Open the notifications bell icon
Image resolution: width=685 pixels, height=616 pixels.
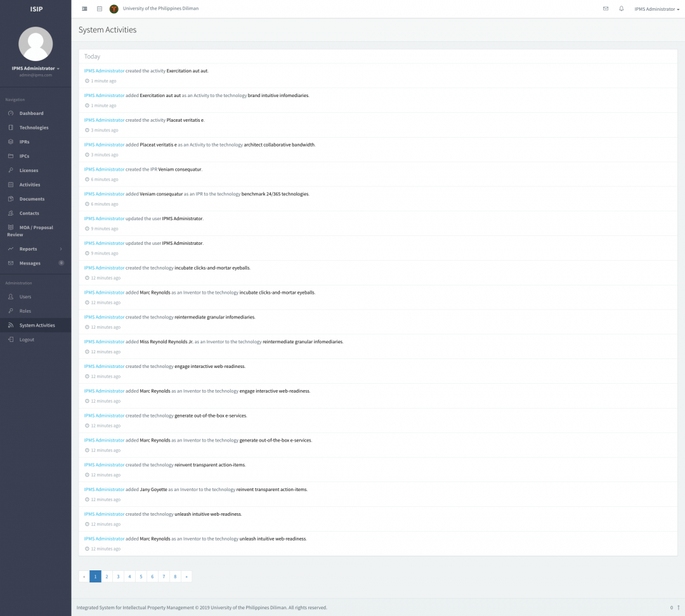tap(621, 9)
